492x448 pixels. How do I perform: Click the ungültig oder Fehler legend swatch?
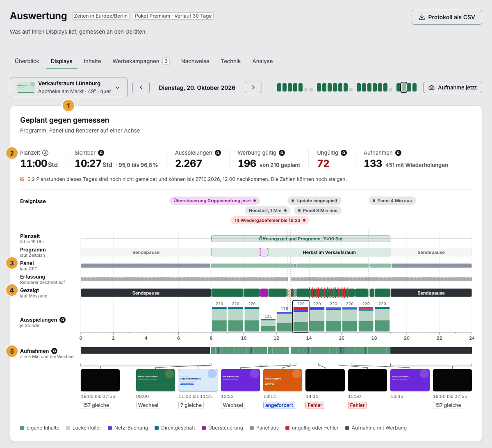[287, 428]
